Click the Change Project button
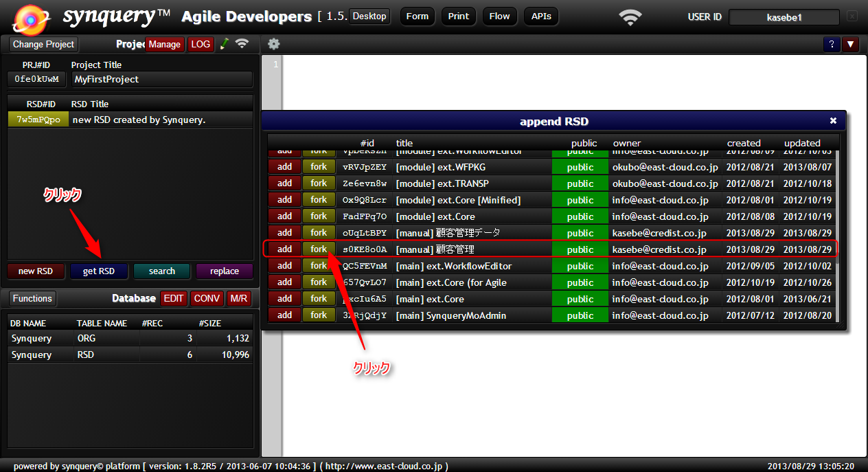This screenshot has width=868, height=472. pyautogui.click(x=43, y=45)
